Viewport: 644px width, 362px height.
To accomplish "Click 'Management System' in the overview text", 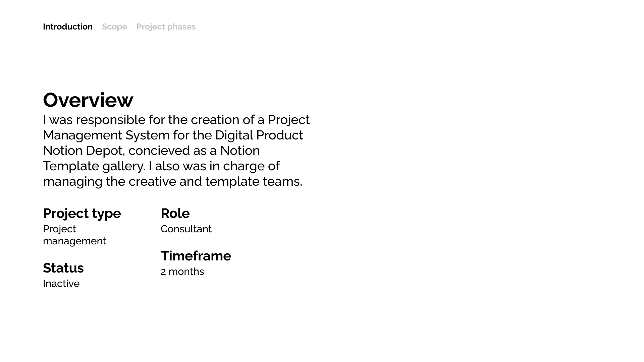I will click(106, 135).
